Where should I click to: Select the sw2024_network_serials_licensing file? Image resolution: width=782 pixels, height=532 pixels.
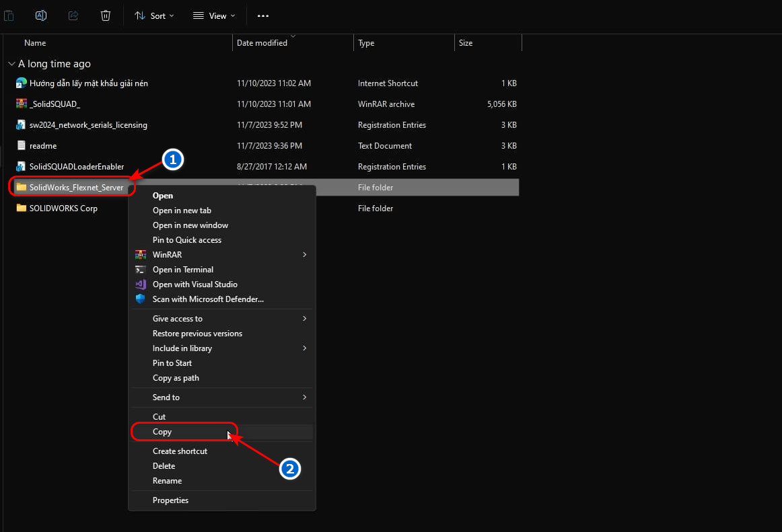[88, 124]
